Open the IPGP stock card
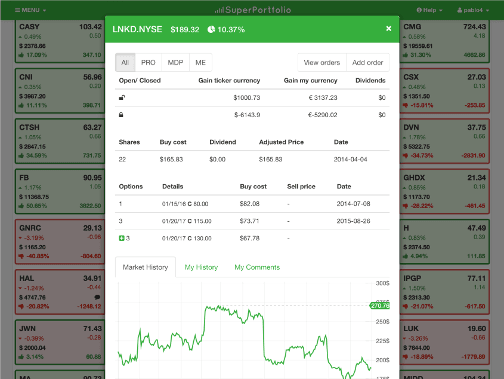Image resolution: width=504 pixels, height=379 pixels. [444, 292]
